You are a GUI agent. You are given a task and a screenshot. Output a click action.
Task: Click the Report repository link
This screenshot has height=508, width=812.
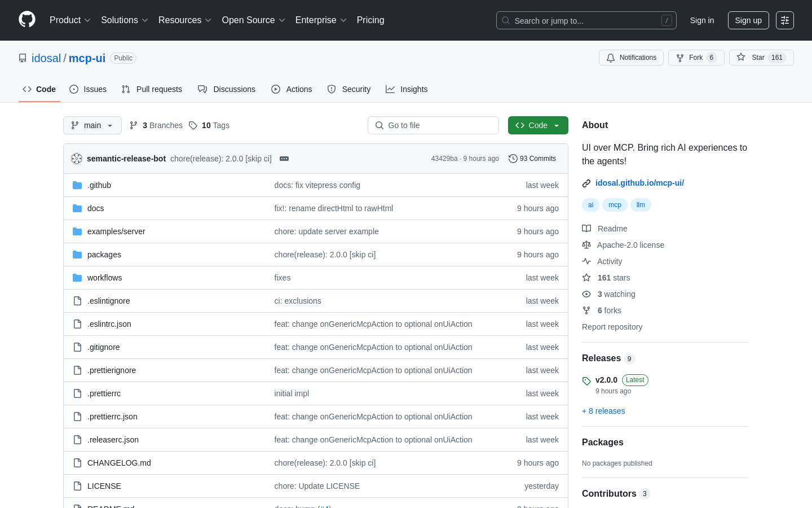click(x=612, y=327)
